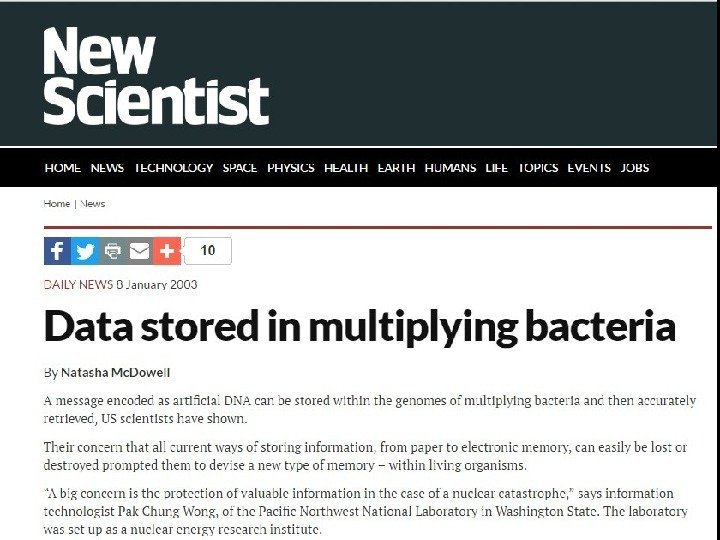Viewport: 720px width, 540px height.
Task: Visit the JOBS section
Action: tap(635, 168)
